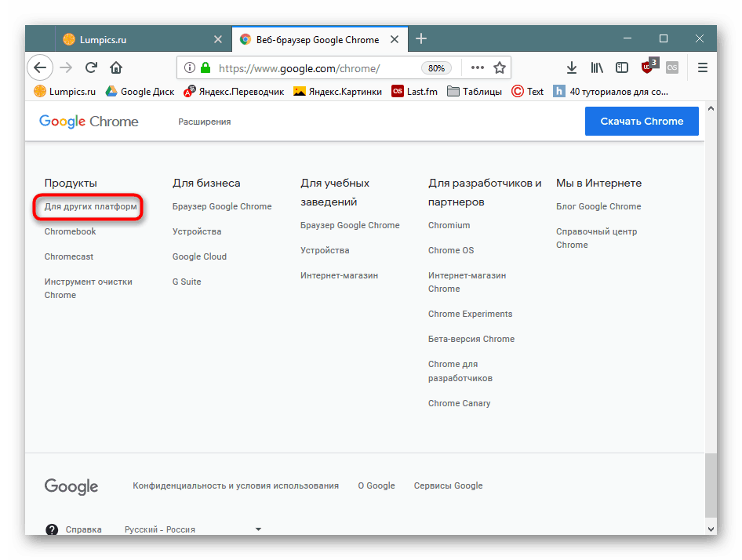Open the Last.fm bookmark
Viewport: 742px width, 560px height.
pyautogui.click(x=415, y=91)
